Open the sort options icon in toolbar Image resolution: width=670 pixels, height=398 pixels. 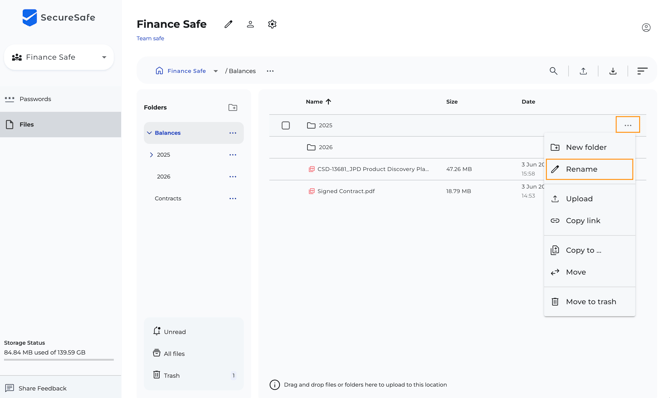coord(642,71)
